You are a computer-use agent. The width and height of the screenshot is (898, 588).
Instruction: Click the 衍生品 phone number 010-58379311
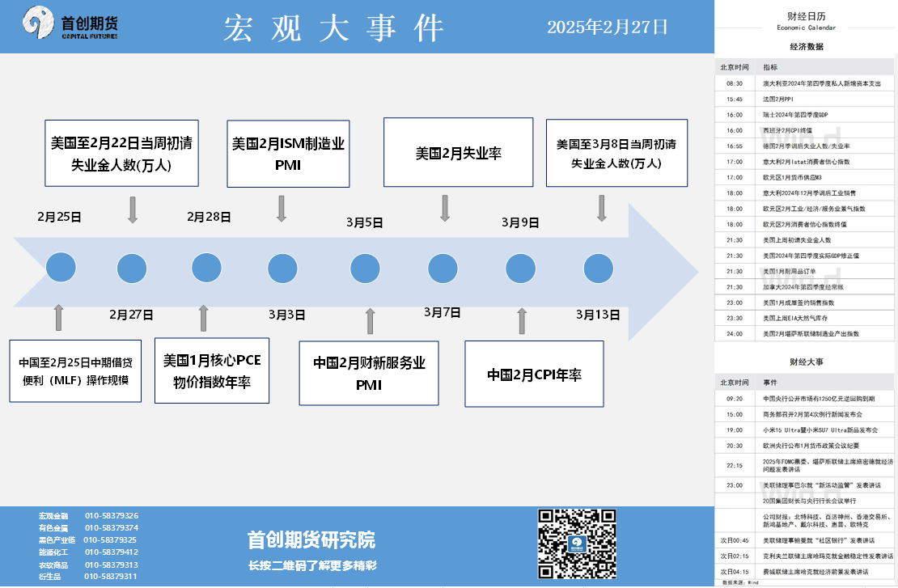coord(111,577)
